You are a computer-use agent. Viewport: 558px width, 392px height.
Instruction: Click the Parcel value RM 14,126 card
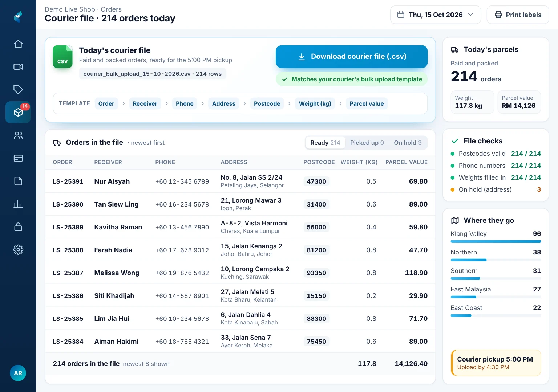[x=519, y=102]
